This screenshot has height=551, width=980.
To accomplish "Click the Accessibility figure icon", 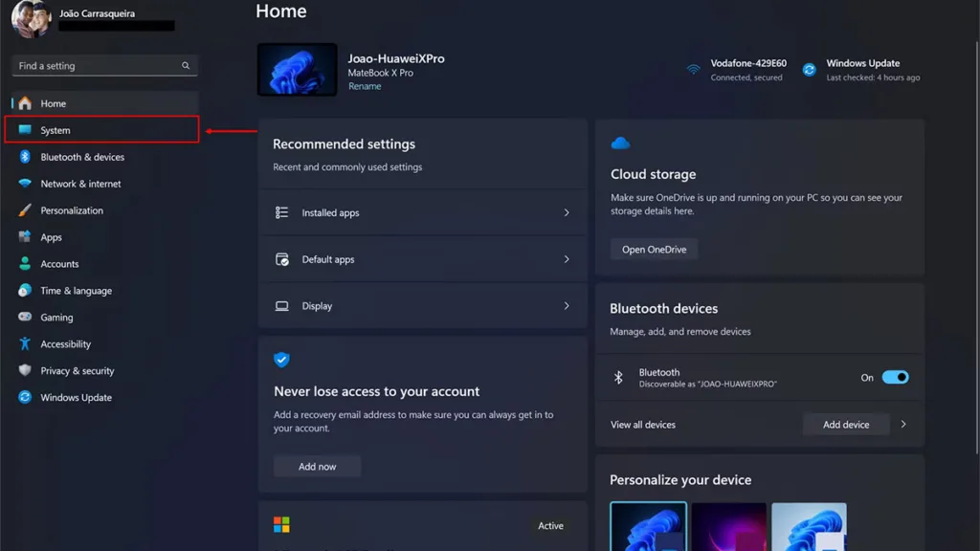I will [x=25, y=343].
